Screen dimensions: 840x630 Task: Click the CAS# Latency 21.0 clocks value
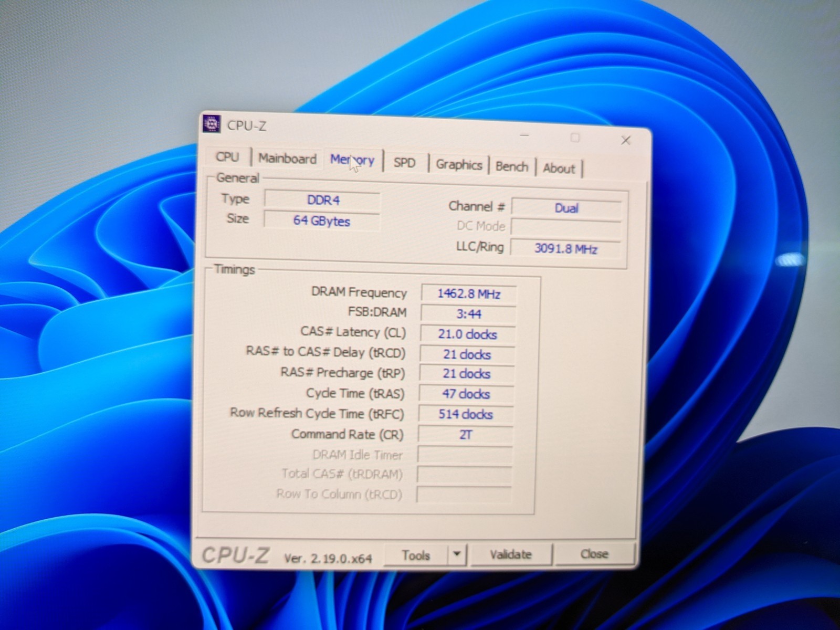click(x=467, y=334)
